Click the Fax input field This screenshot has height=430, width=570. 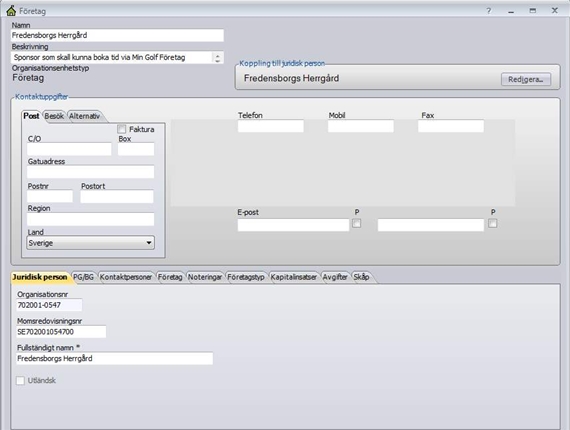[451, 126]
